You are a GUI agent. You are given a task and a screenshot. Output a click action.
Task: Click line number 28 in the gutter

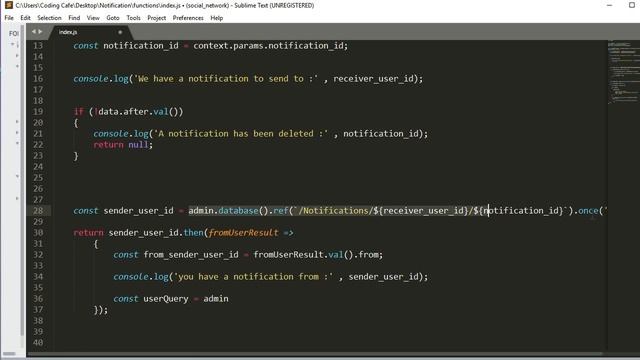(x=38, y=211)
